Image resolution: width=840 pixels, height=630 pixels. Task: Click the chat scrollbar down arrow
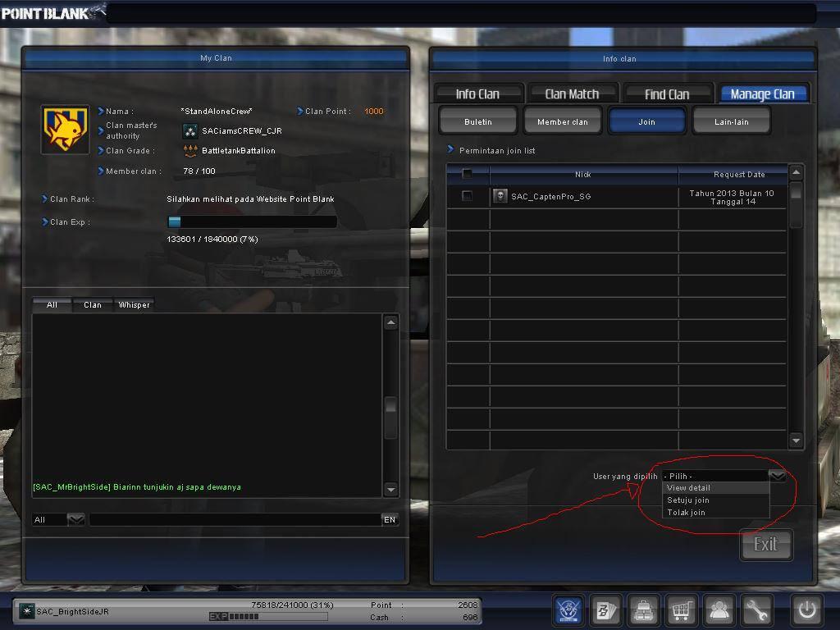(x=391, y=490)
